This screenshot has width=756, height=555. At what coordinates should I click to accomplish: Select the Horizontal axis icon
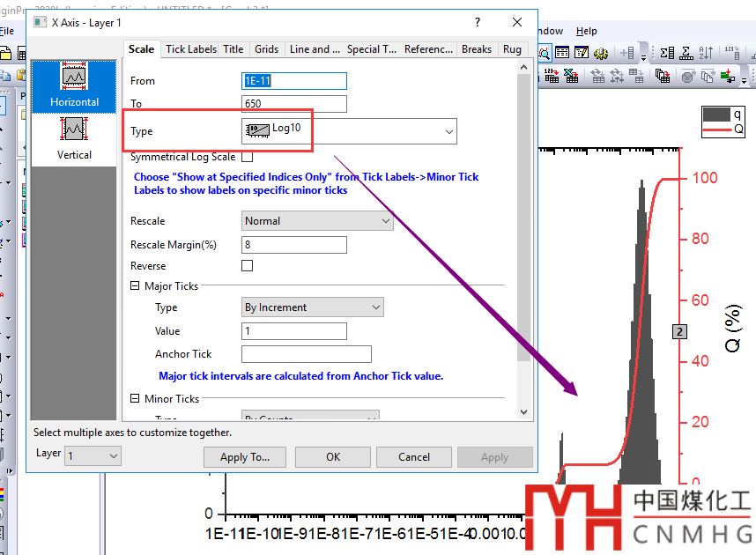[74, 85]
